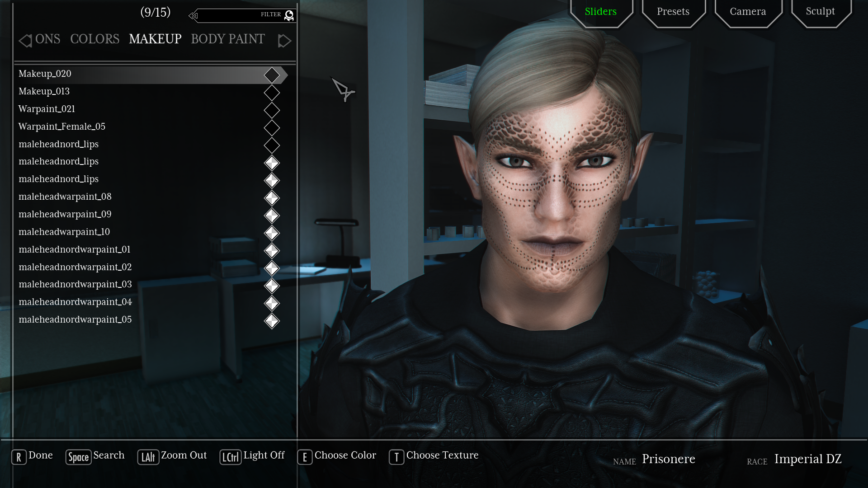Viewport: 868px width, 488px height.
Task: Click the right category scroll arrow
Action: click(284, 41)
